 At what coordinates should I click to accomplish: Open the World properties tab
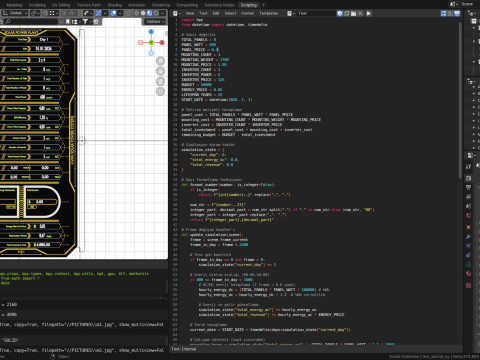point(468,216)
